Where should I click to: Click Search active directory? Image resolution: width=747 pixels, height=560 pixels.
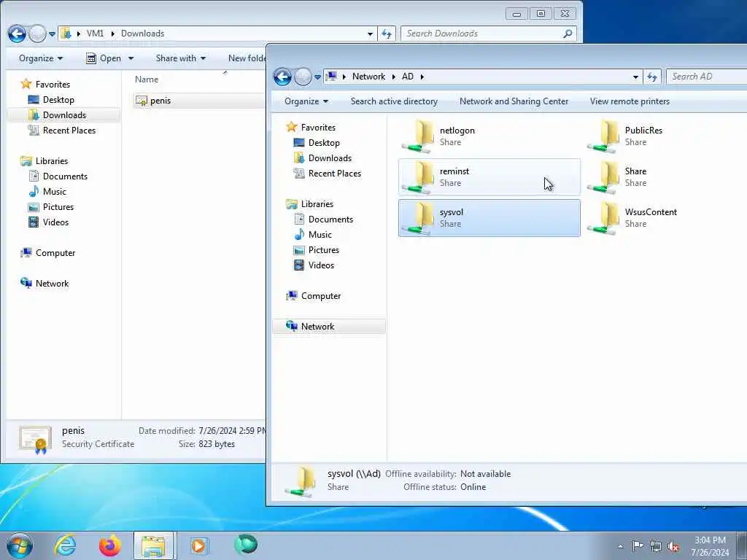394,101
